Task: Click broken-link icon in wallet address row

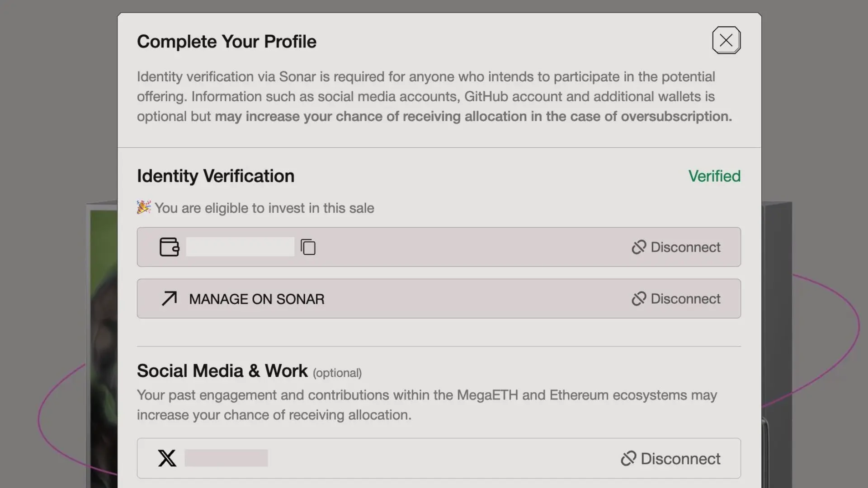Action: (638, 247)
